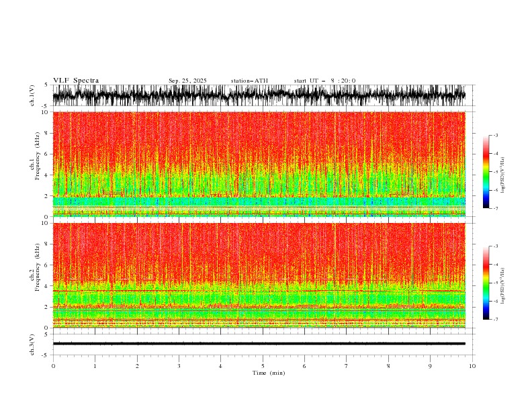This screenshot has width=532, height=411.
Task: Click the "4" kHz tick on ch.2 frequency axis
Action: (x=46, y=286)
